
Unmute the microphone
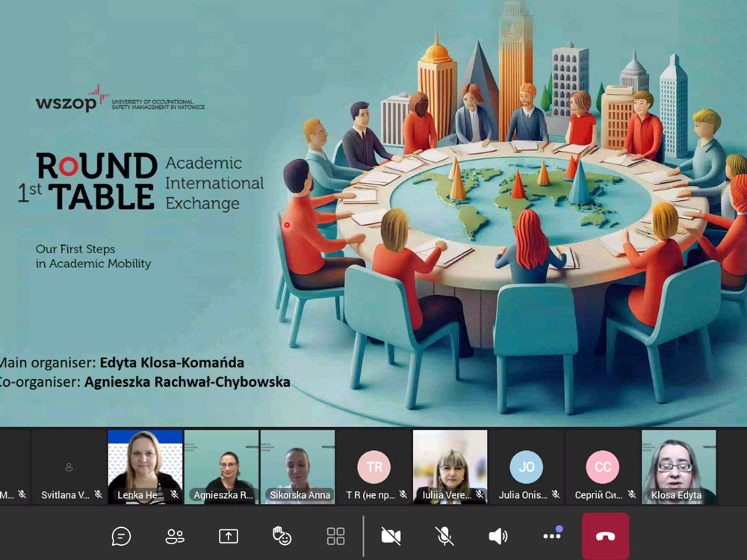(x=444, y=536)
